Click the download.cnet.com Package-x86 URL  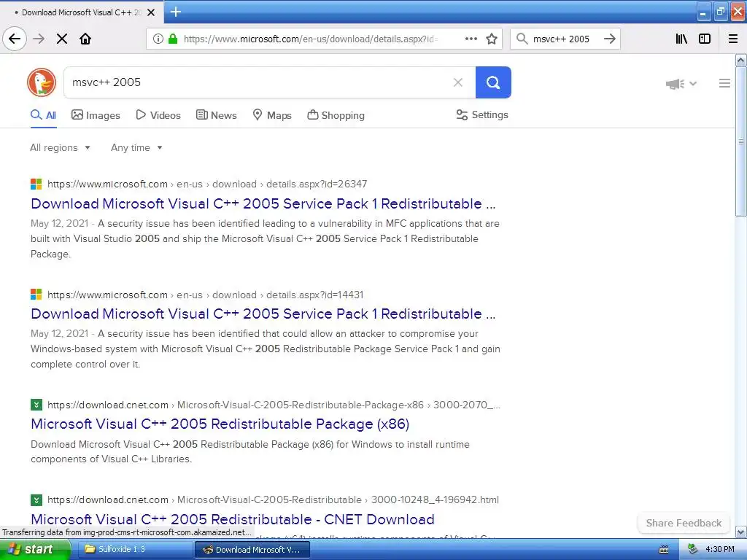[274, 405]
